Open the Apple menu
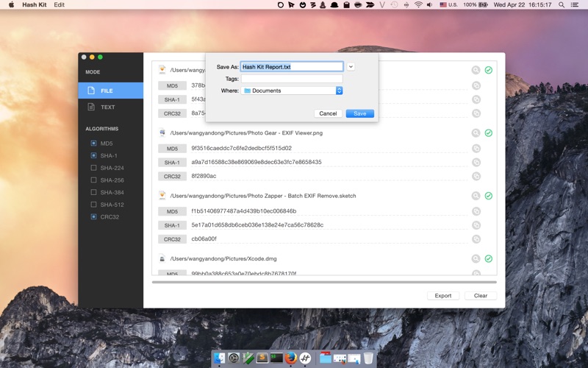 coord(11,5)
